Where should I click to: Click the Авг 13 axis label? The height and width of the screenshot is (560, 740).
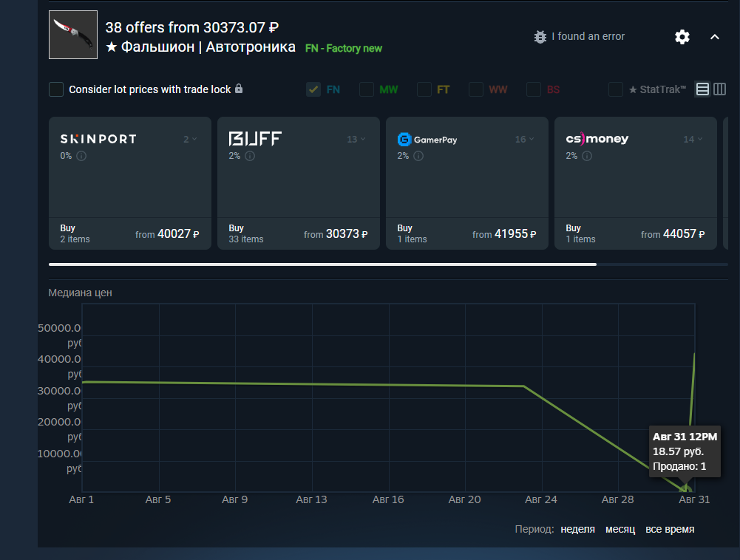coord(311,499)
